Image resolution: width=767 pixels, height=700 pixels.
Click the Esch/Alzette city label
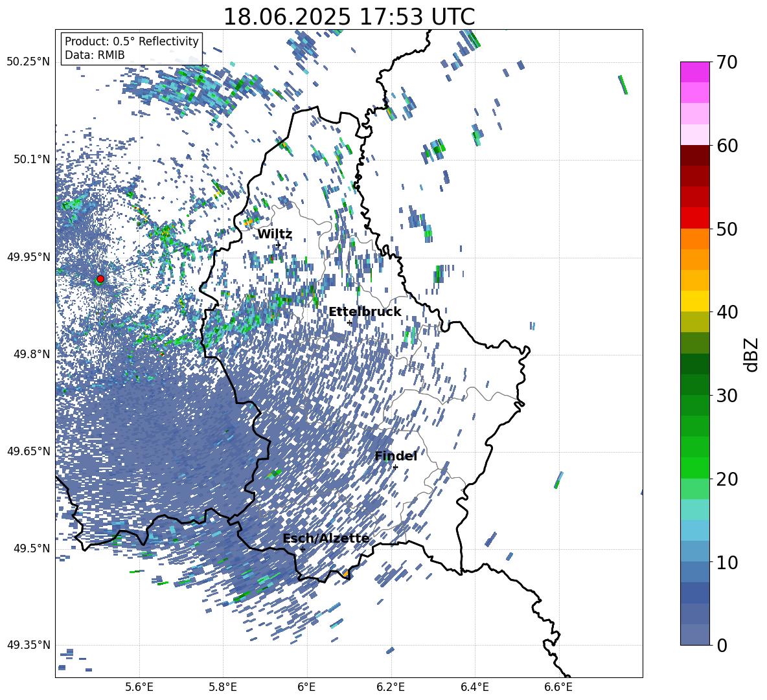(326, 539)
